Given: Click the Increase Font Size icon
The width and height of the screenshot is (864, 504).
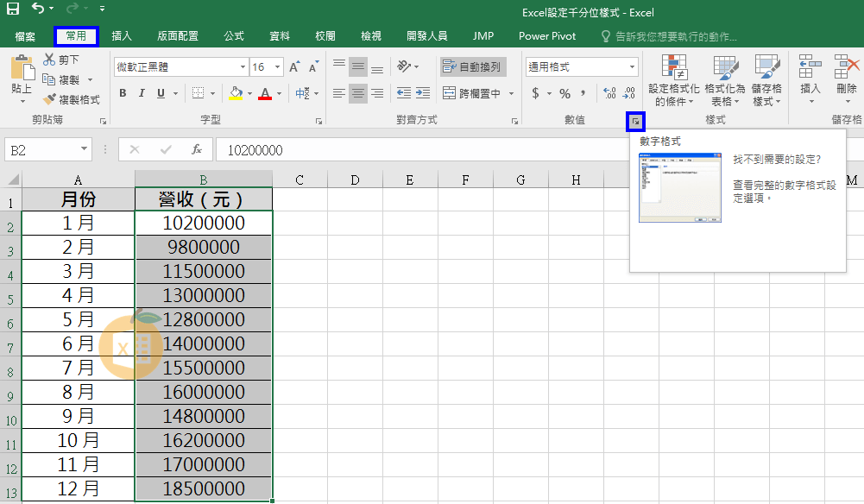Looking at the screenshot, I should tap(294, 67).
